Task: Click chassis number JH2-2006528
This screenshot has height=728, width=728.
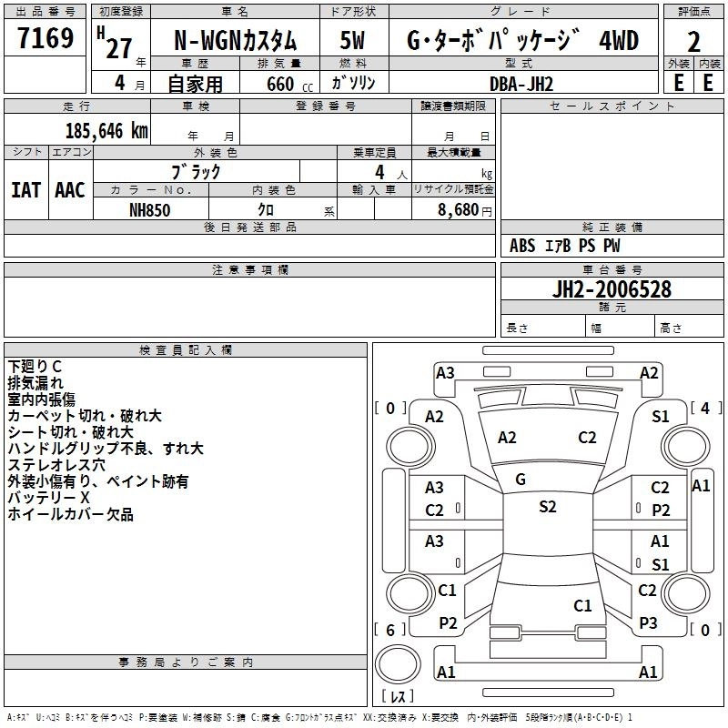Action: coord(612,289)
